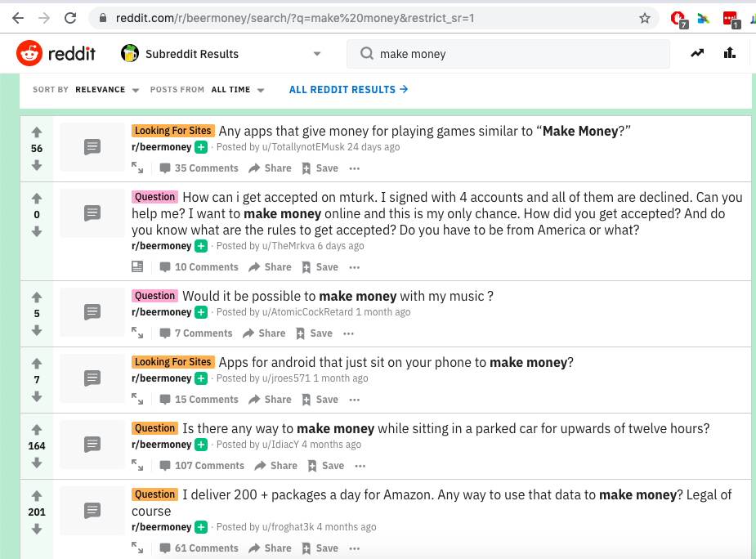Open more options on the Amazon packages post
Image resolution: width=756 pixels, height=559 pixels.
click(355, 548)
